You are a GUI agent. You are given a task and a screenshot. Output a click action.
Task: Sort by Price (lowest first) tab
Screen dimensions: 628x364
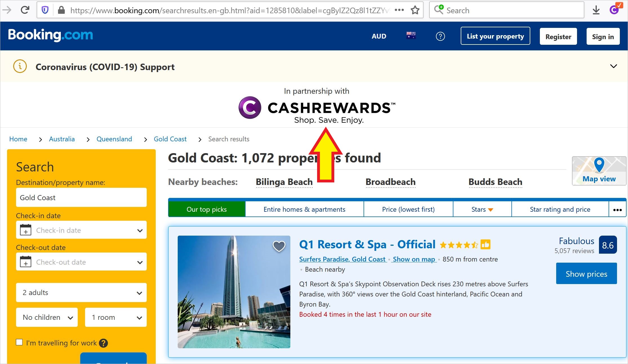click(x=408, y=209)
